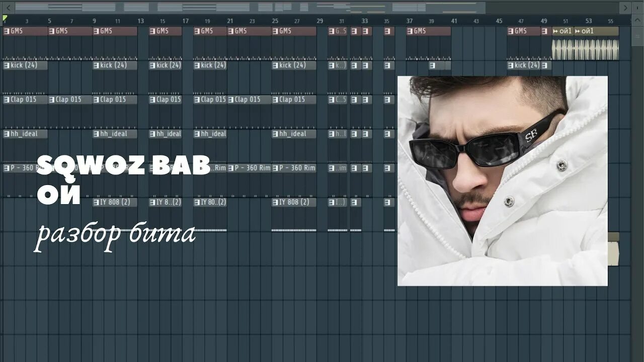Select the Clap 015 clip at bar 18
Image resolution: width=644 pixels, height=362 pixels.
tap(210, 100)
